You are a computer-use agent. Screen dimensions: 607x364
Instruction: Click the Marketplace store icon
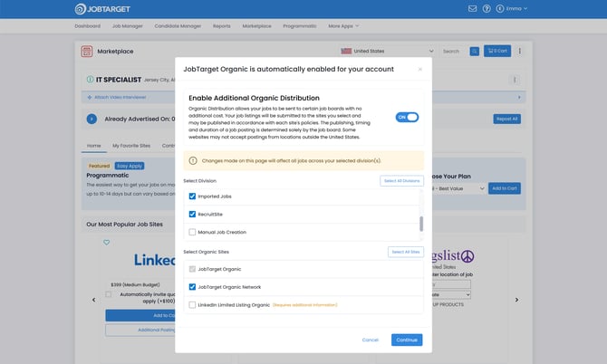coord(87,52)
